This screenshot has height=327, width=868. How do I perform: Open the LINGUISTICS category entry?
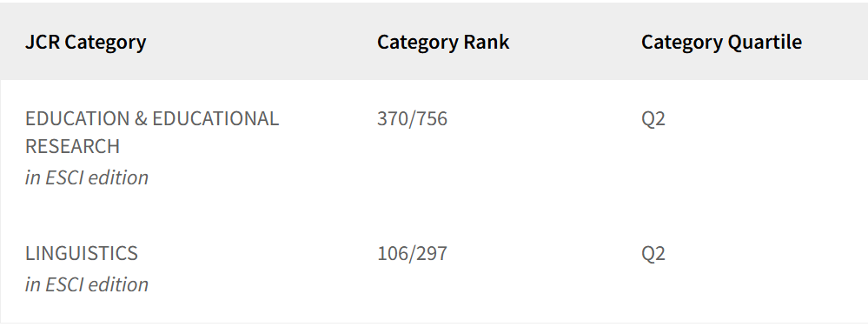(x=82, y=253)
